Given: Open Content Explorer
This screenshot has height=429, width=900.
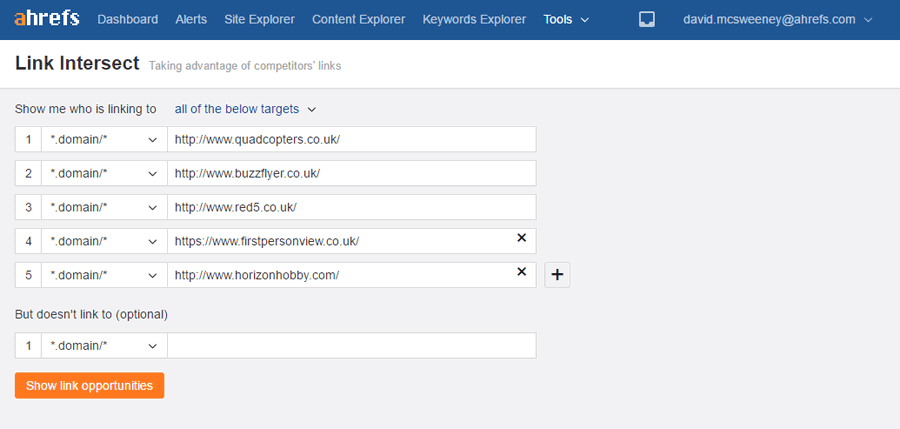Looking at the screenshot, I should tap(359, 20).
